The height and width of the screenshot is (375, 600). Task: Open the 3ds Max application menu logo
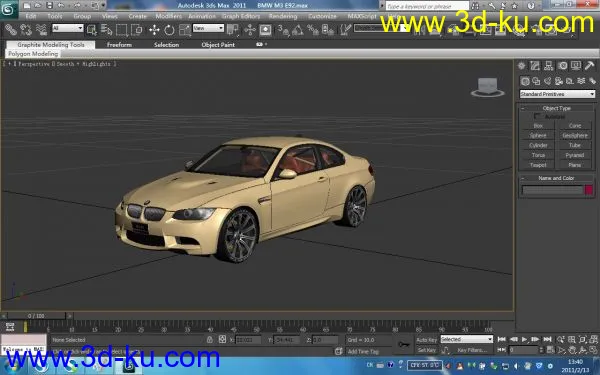coord(8,8)
